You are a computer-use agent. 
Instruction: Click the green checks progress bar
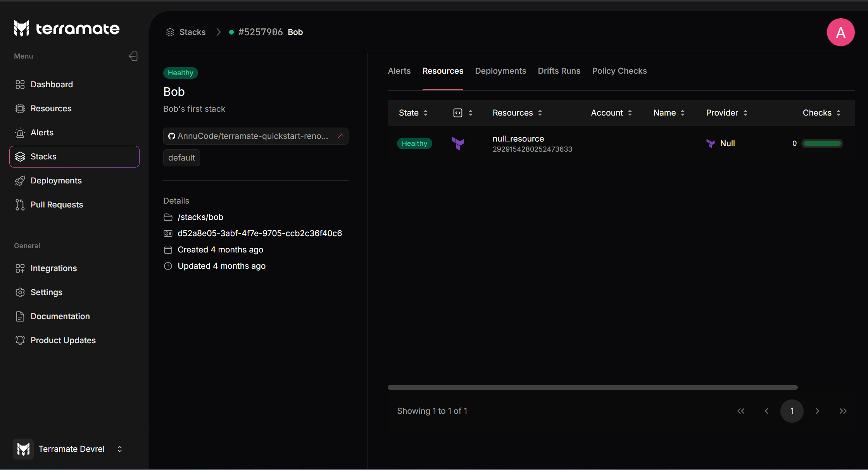(x=822, y=143)
